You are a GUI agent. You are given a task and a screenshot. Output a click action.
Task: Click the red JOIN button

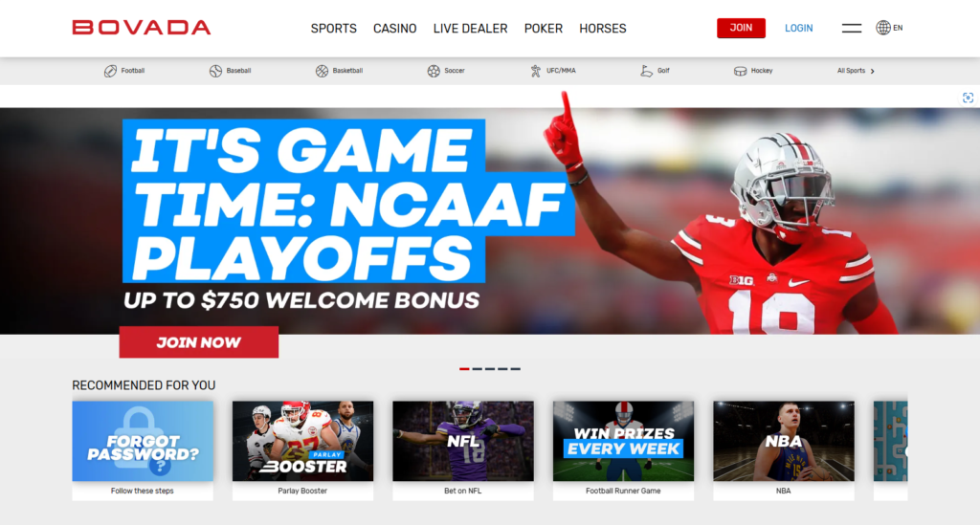click(x=741, y=28)
